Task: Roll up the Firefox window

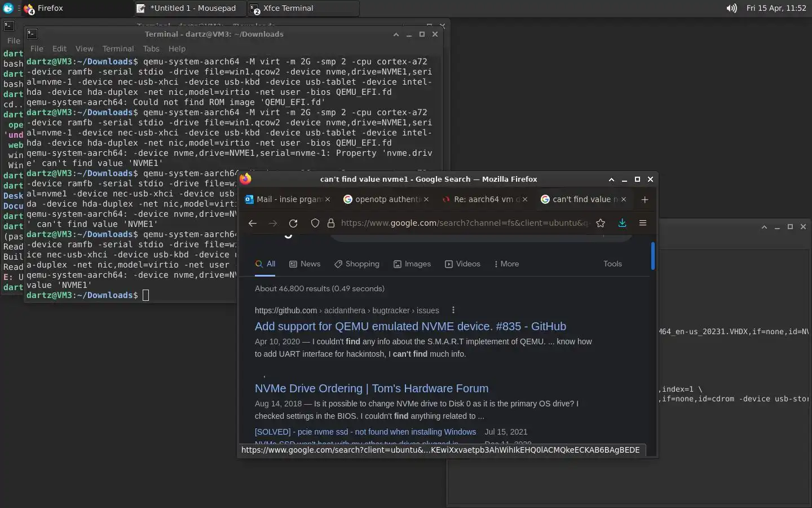Action: 611,179
